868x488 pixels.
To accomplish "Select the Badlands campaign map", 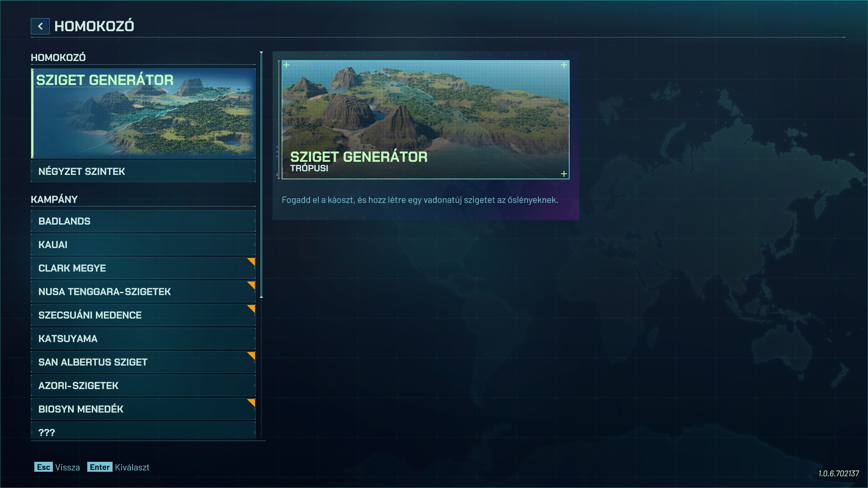I will point(143,221).
